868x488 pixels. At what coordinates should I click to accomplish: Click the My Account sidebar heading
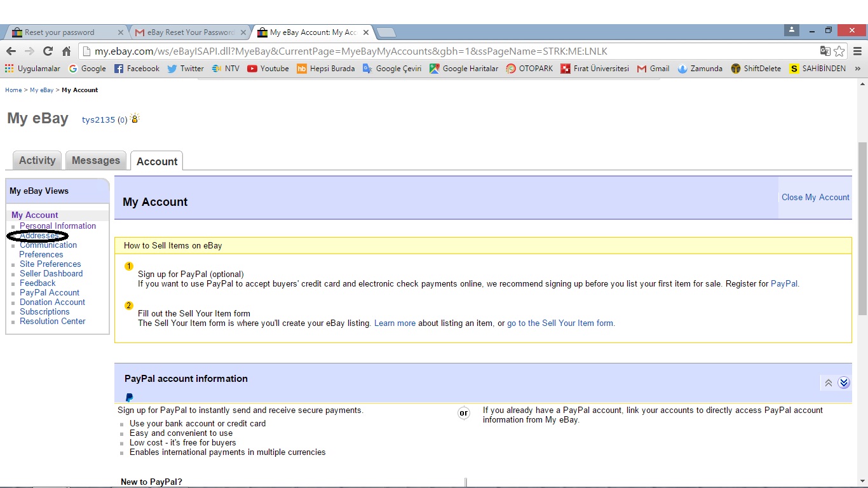(x=35, y=215)
